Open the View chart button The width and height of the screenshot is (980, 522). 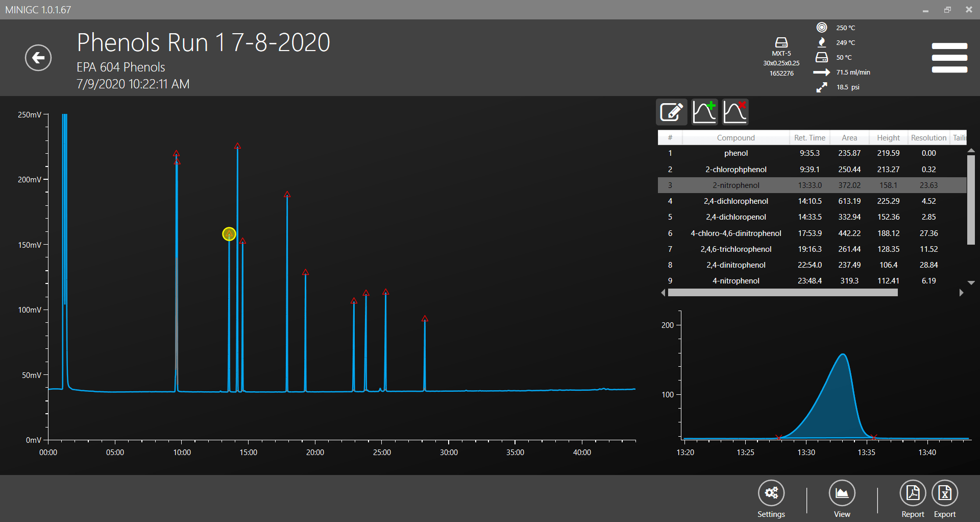point(842,493)
